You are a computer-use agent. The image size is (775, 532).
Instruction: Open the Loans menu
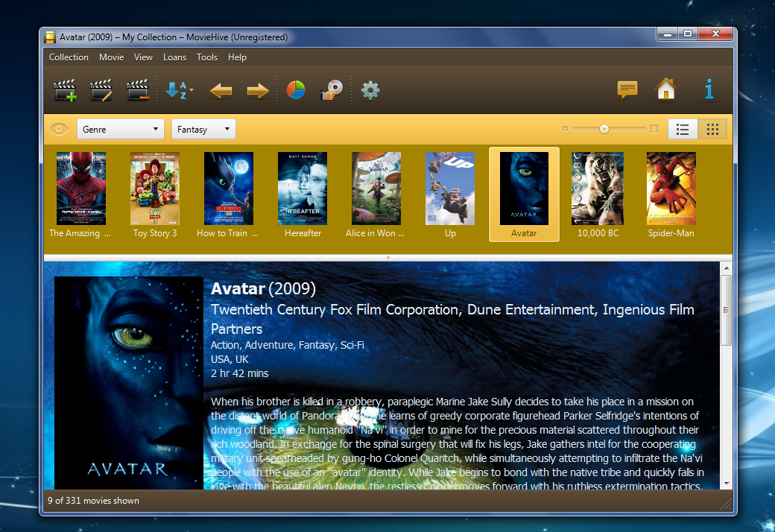pyautogui.click(x=175, y=57)
